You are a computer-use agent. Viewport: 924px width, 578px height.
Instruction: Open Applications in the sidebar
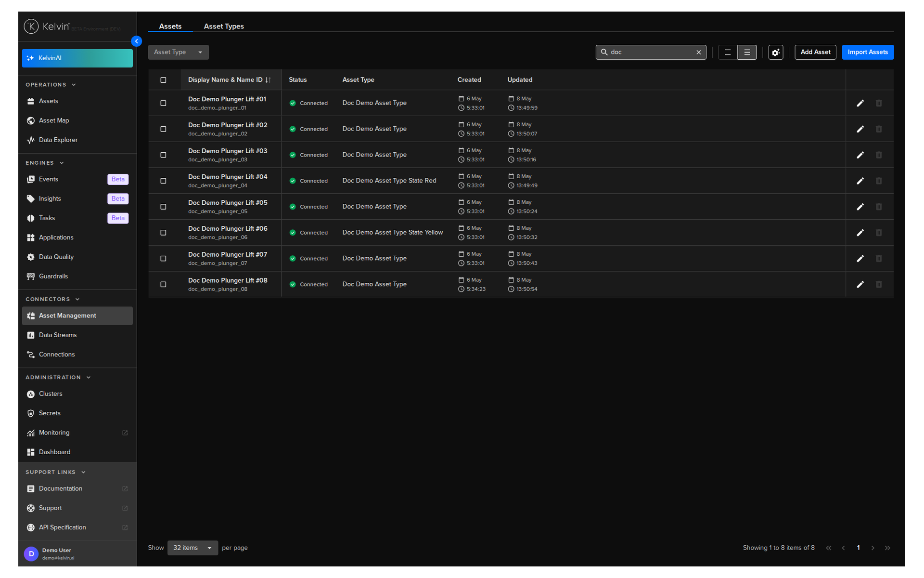(77, 237)
